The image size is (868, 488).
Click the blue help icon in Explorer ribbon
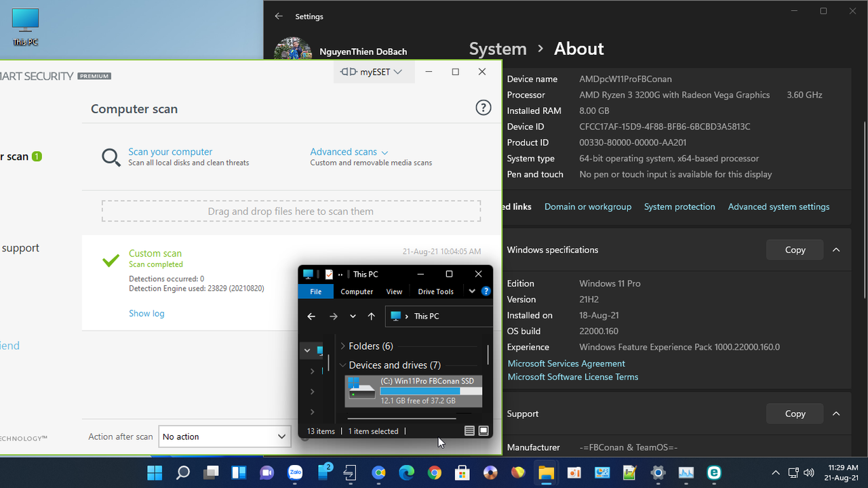[x=486, y=291]
